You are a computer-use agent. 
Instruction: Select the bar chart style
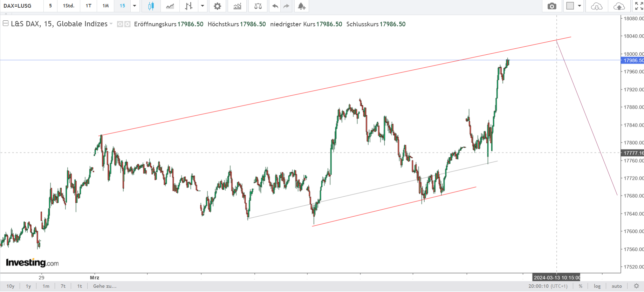click(x=189, y=6)
